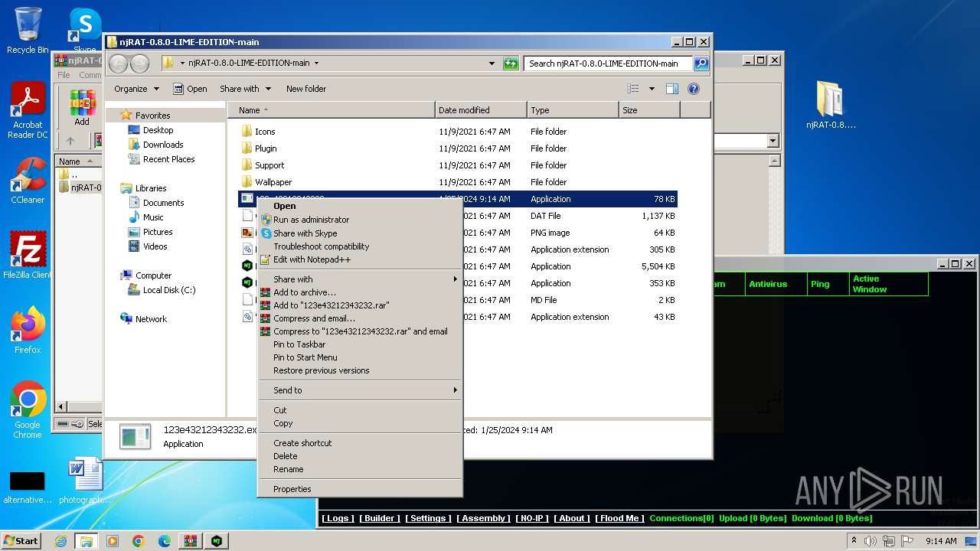Select the Wallpaper folder row

click(457, 182)
